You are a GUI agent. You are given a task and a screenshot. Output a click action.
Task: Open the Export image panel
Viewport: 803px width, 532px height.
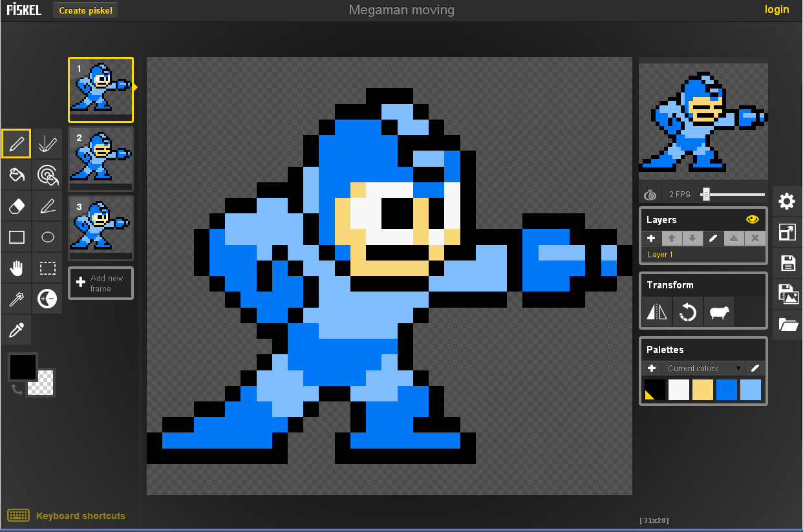click(x=787, y=293)
